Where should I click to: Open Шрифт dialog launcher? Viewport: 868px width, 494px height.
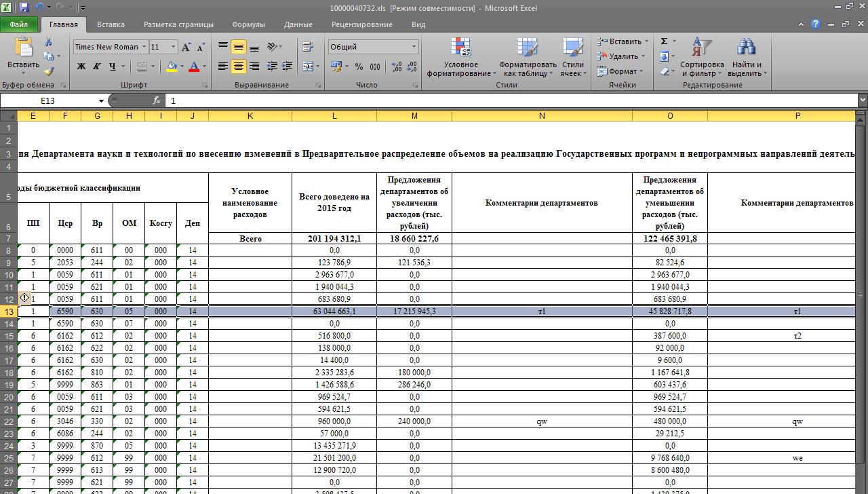tap(205, 85)
